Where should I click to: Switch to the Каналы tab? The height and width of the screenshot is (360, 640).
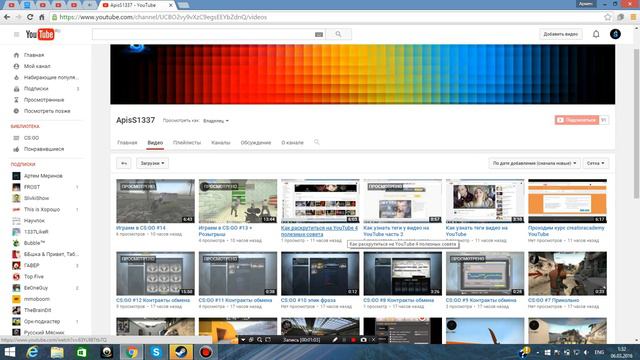point(220,142)
